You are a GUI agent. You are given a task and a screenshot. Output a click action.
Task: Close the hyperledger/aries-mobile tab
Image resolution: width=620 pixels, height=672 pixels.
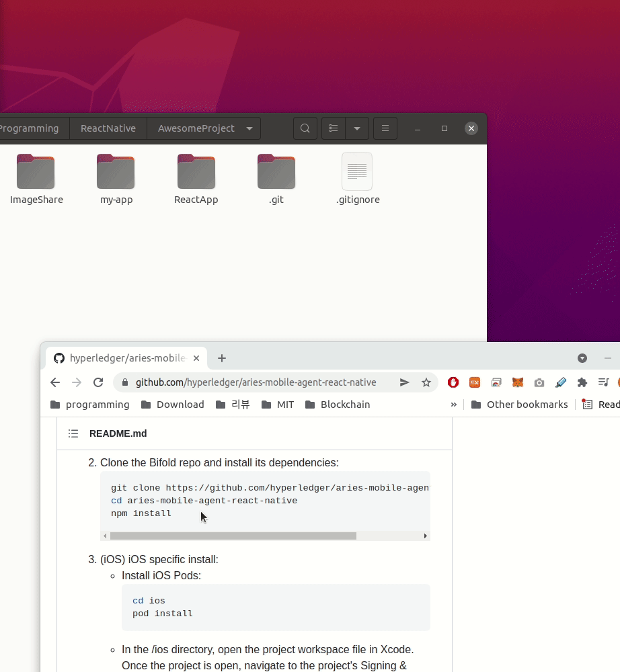[196, 358]
